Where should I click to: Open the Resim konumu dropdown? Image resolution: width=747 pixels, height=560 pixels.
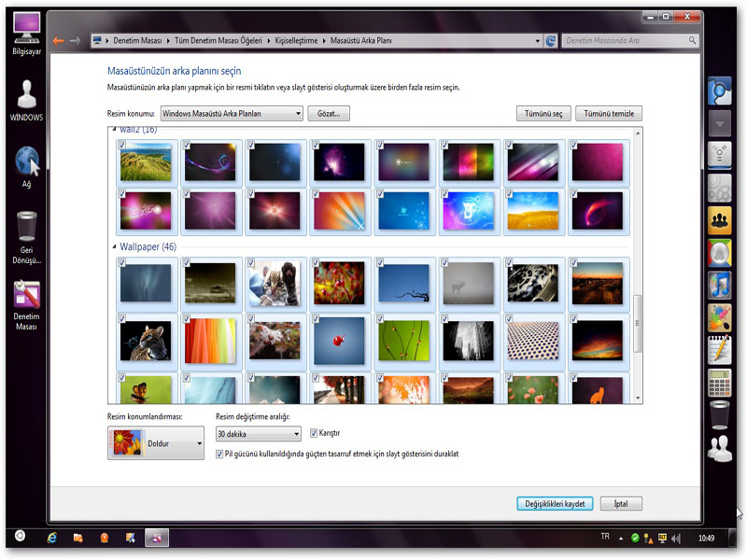click(x=232, y=114)
